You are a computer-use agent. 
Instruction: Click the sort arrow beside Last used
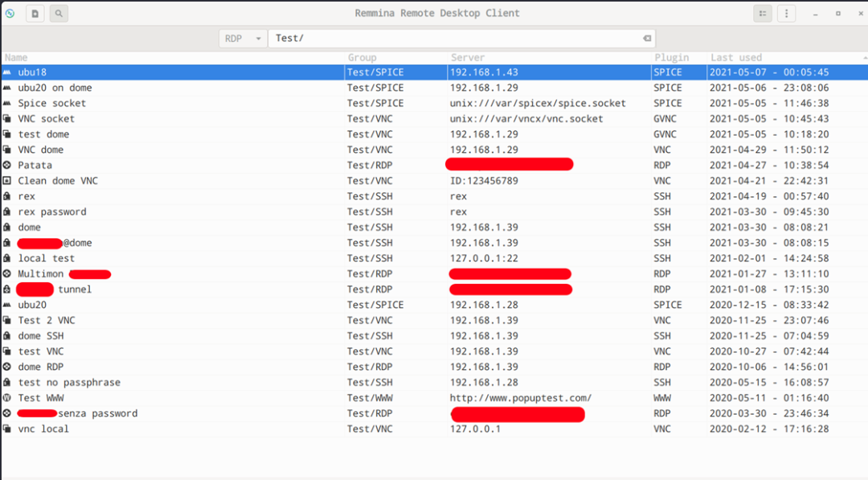point(865,58)
